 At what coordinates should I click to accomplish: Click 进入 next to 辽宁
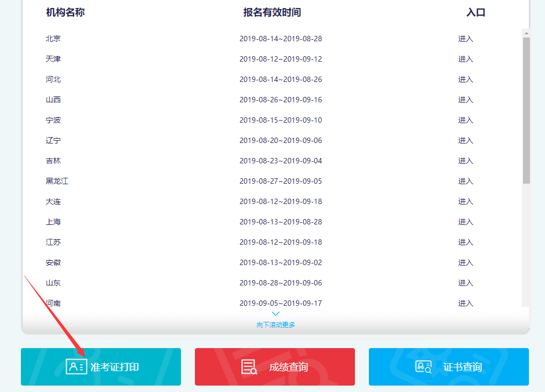(465, 140)
